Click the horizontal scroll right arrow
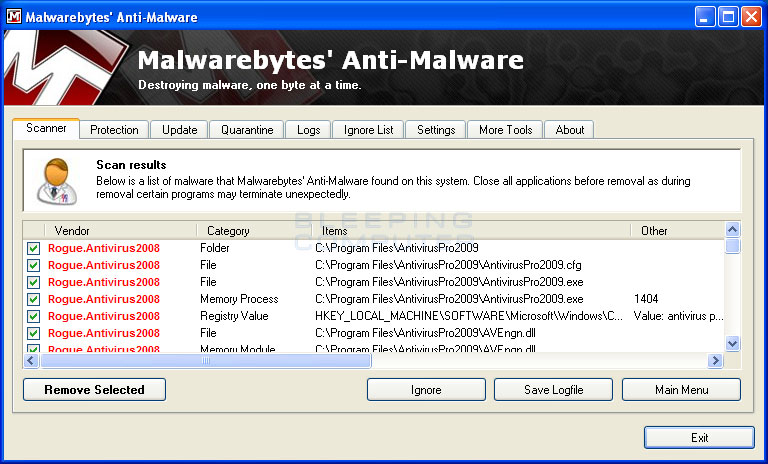This screenshot has height=464, width=768. pyautogui.click(x=715, y=361)
